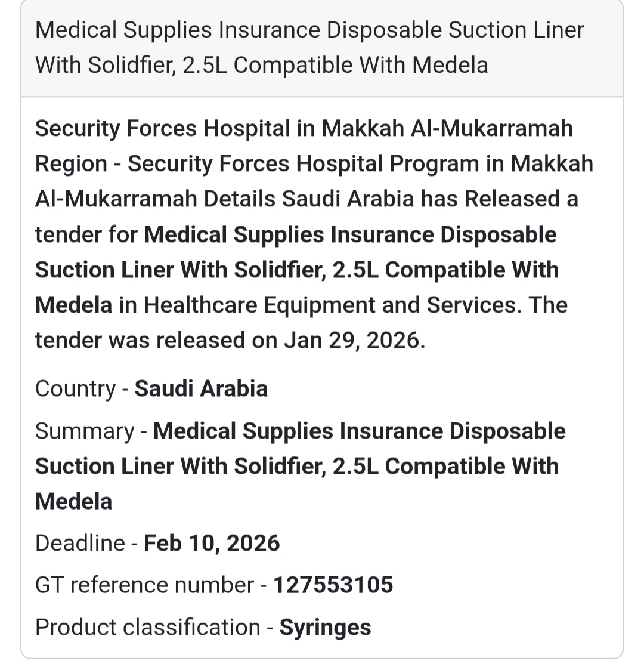Screen dimensions: 644x670
Task: Select the Saudi Arabia country value
Action: 201,388
